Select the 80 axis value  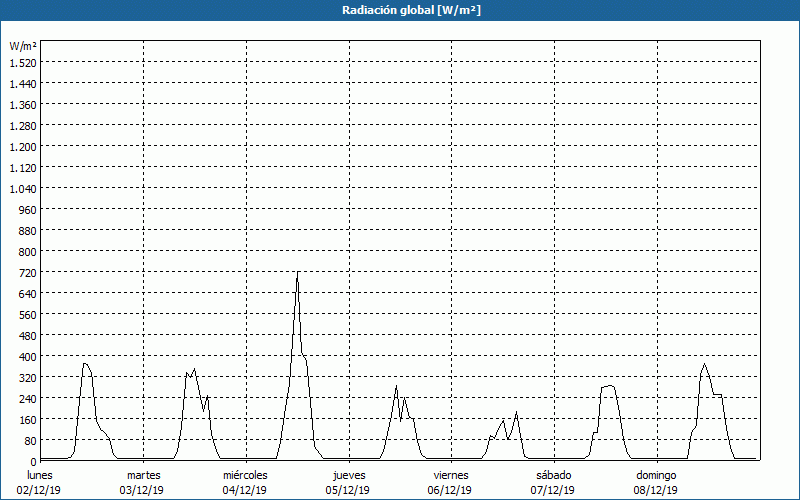click(30, 440)
